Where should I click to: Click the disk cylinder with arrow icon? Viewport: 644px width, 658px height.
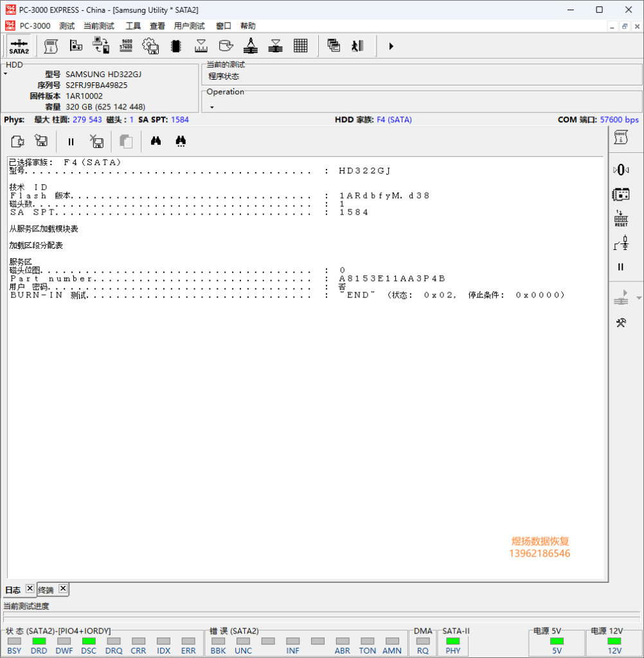[226, 46]
